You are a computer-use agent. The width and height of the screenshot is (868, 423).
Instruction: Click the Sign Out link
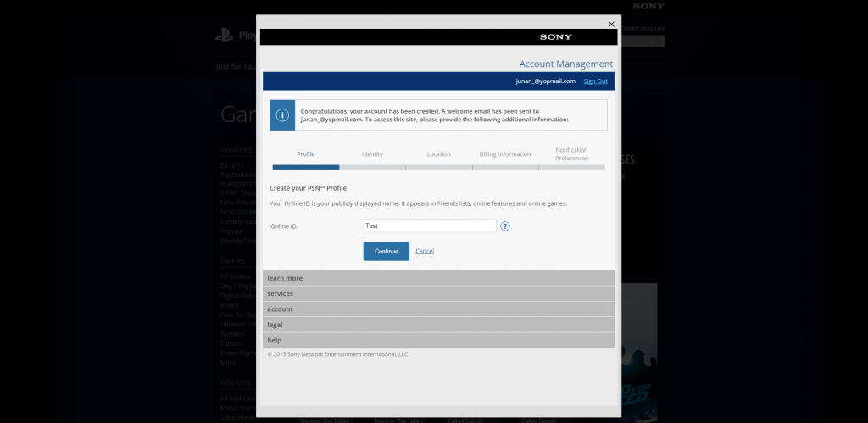(595, 81)
